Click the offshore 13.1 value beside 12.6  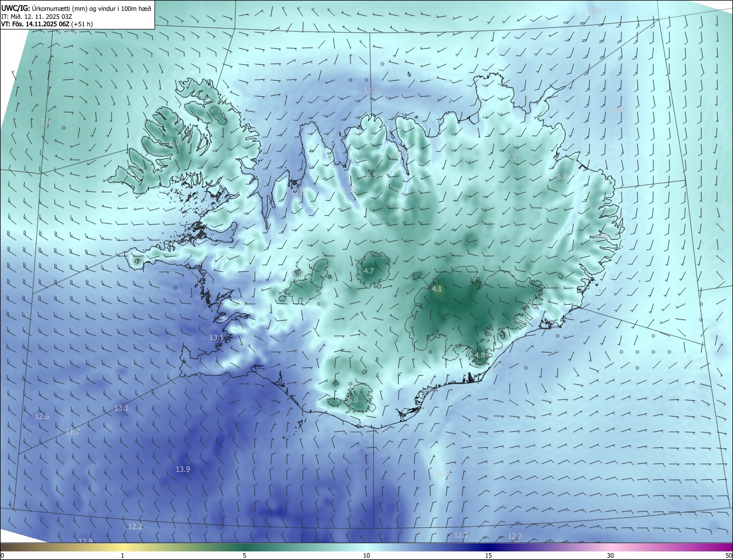coord(121,408)
